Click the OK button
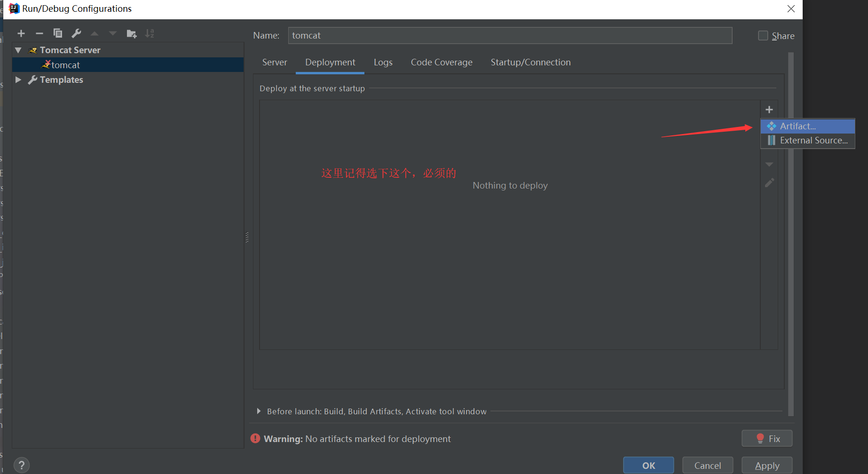Viewport: 868px width, 474px height. pos(648,465)
